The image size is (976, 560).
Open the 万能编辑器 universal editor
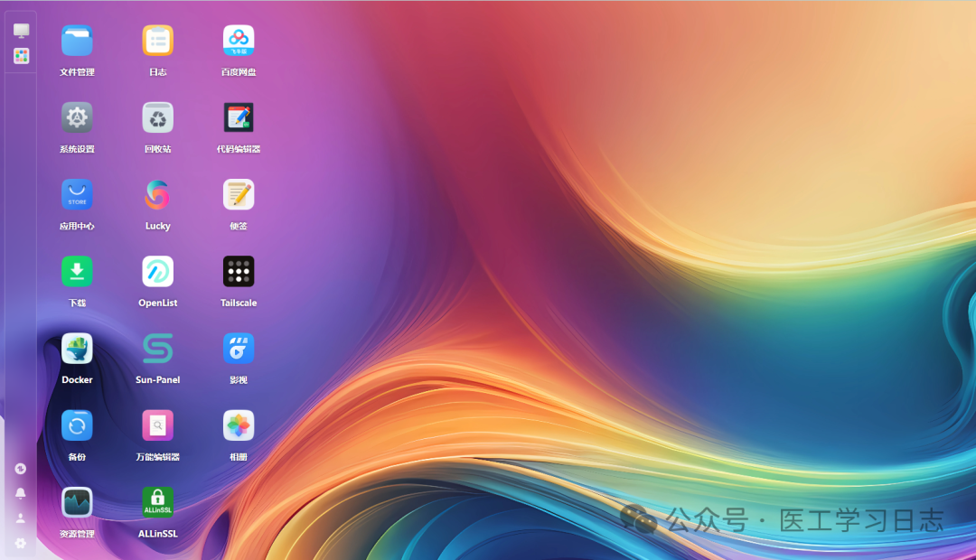[157, 425]
